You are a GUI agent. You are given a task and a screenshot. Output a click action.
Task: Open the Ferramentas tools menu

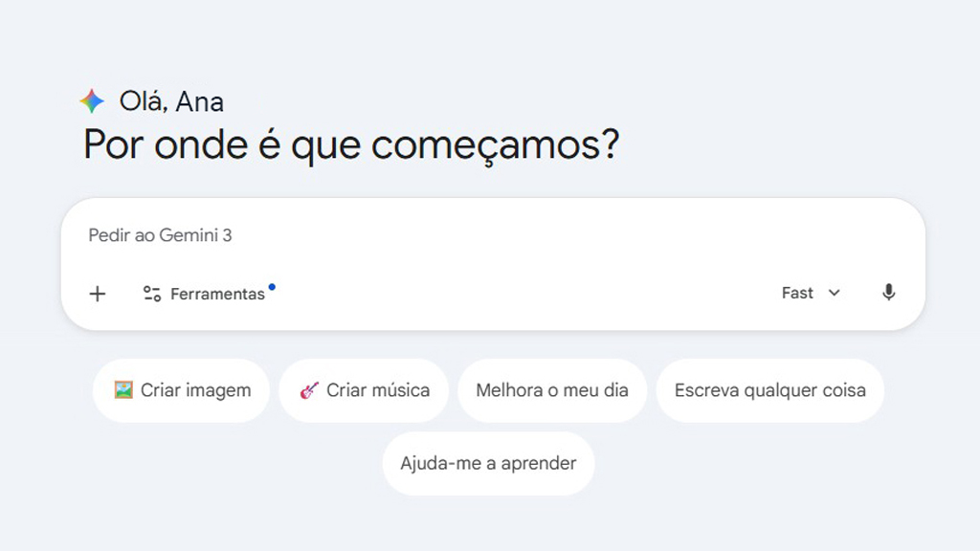tap(216, 294)
